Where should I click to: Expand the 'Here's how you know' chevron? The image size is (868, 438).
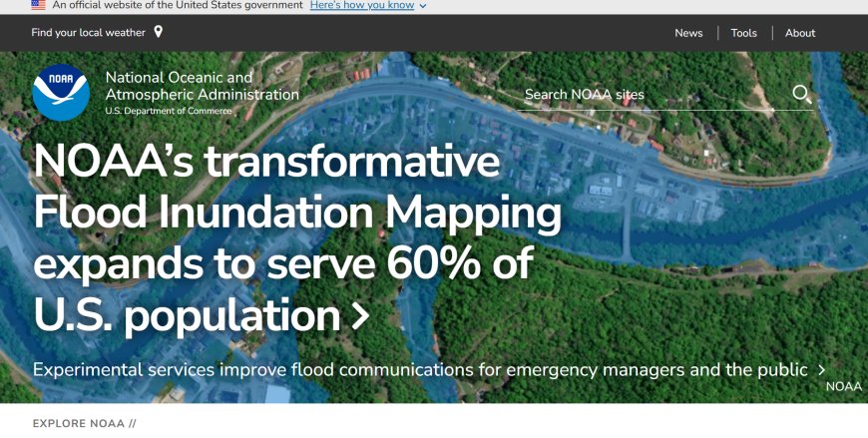point(423,6)
